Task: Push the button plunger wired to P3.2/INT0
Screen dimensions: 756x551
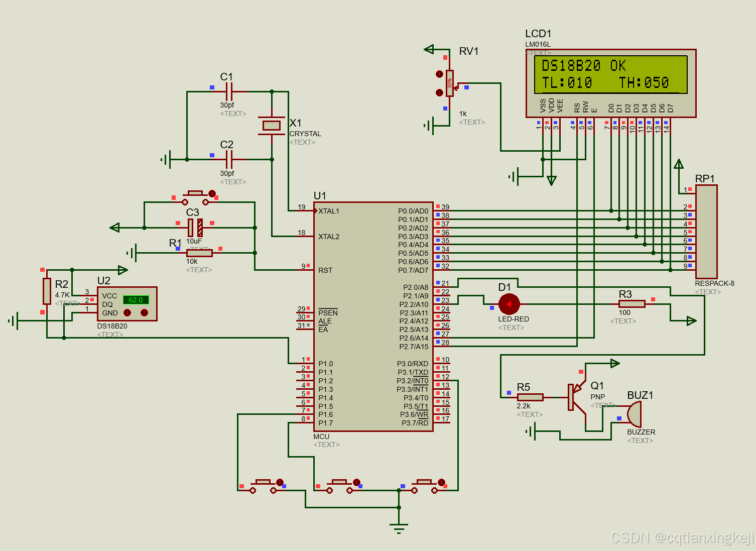Action: coord(425,482)
